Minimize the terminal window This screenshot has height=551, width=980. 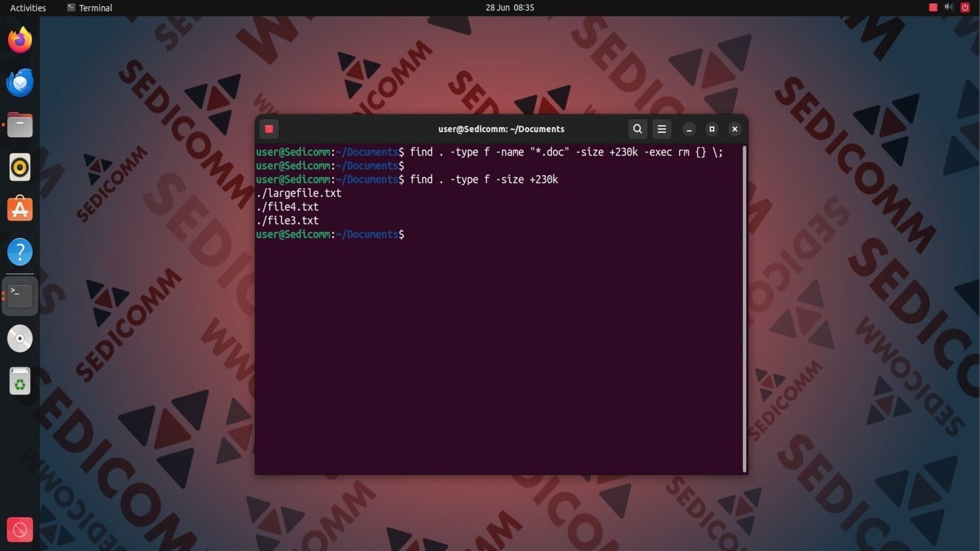[689, 129]
